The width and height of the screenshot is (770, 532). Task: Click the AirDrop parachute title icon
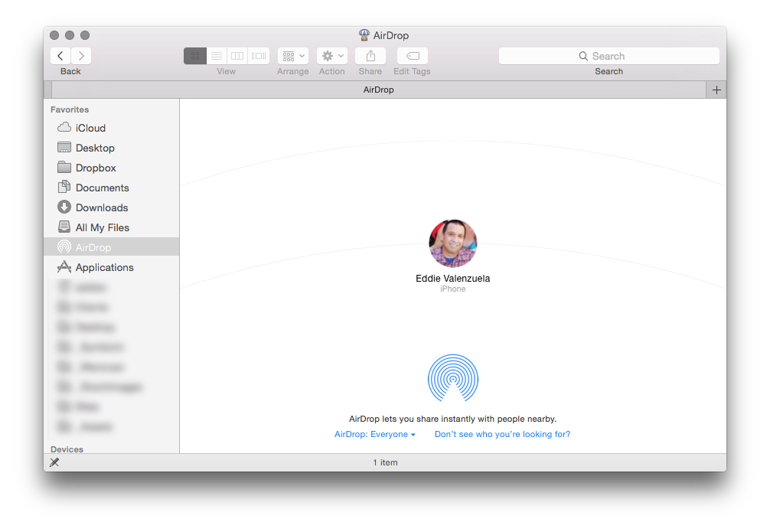(364, 35)
